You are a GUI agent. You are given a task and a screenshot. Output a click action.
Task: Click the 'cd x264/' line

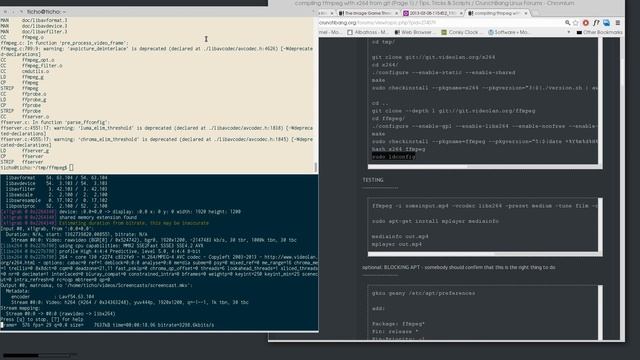click(x=384, y=65)
